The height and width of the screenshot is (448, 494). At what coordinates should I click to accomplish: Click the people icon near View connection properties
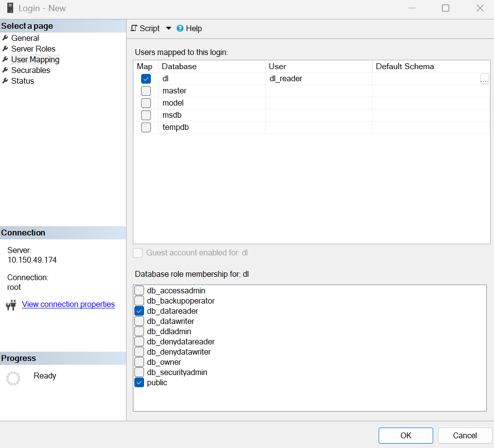coord(11,304)
